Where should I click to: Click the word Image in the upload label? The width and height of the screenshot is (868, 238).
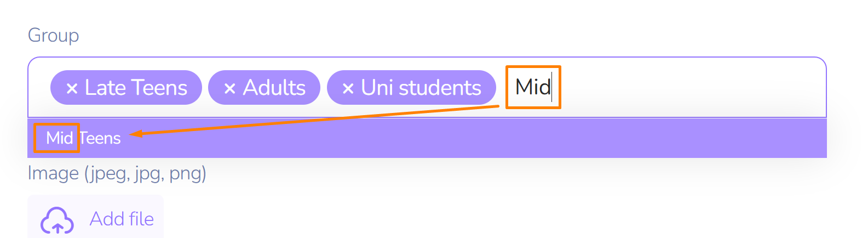click(53, 173)
